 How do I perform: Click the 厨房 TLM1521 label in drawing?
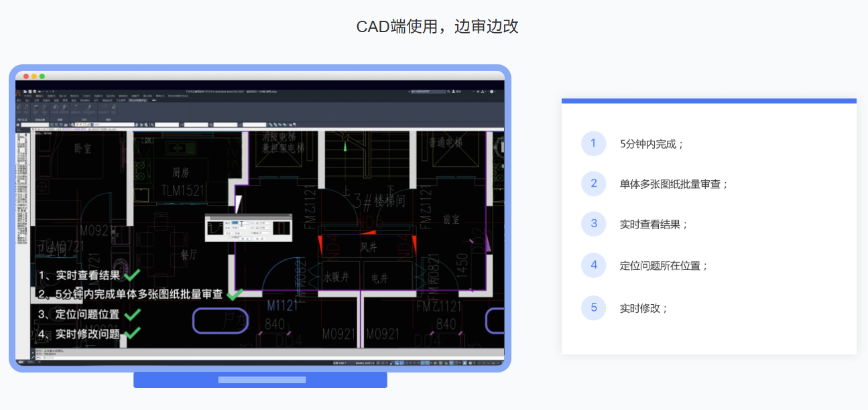[x=182, y=181]
